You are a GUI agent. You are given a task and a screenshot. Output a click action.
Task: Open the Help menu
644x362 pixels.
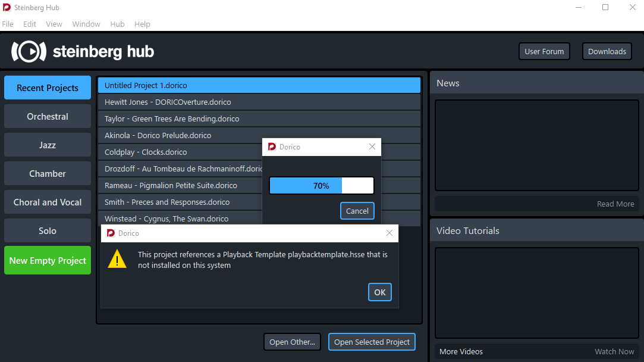pos(142,24)
